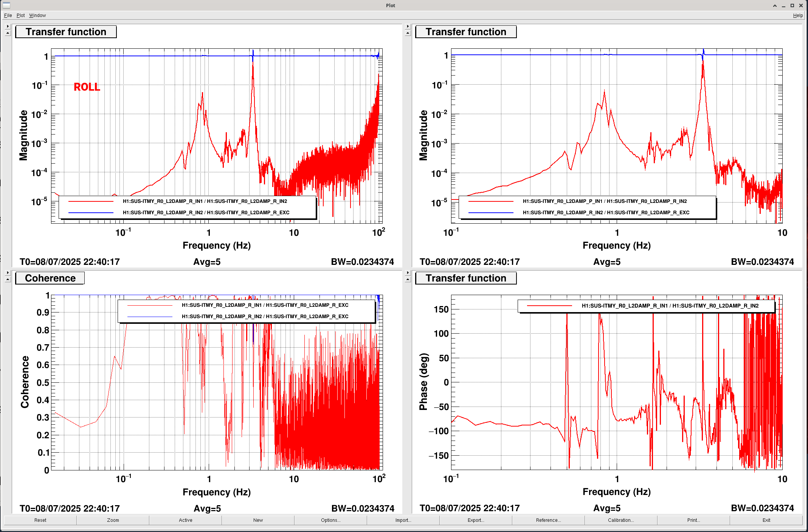Click up-arrow button beside ROLL magnitude plot

pyautogui.click(x=8, y=33)
